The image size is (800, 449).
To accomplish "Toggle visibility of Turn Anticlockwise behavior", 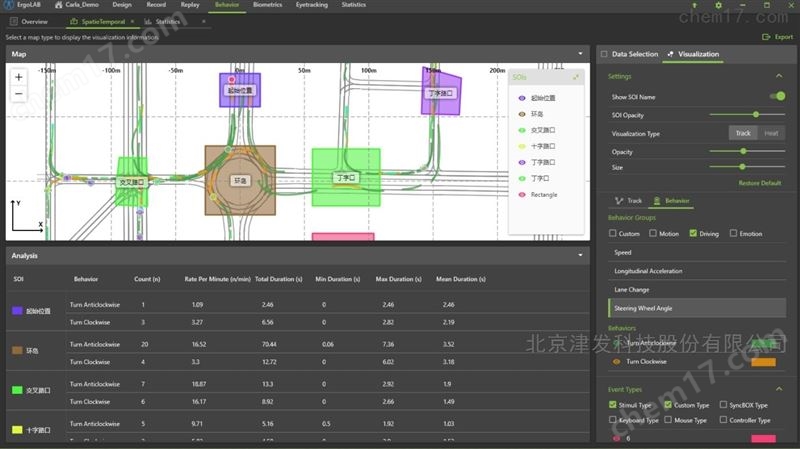I will [x=616, y=343].
